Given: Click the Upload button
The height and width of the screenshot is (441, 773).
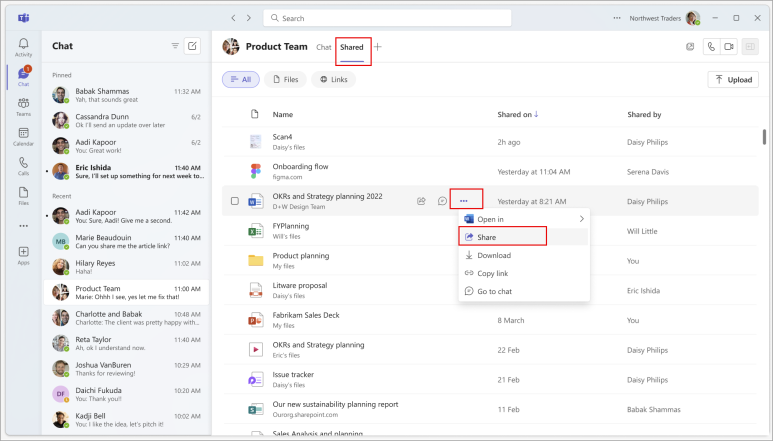Looking at the screenshot, I should pos(732,79).
